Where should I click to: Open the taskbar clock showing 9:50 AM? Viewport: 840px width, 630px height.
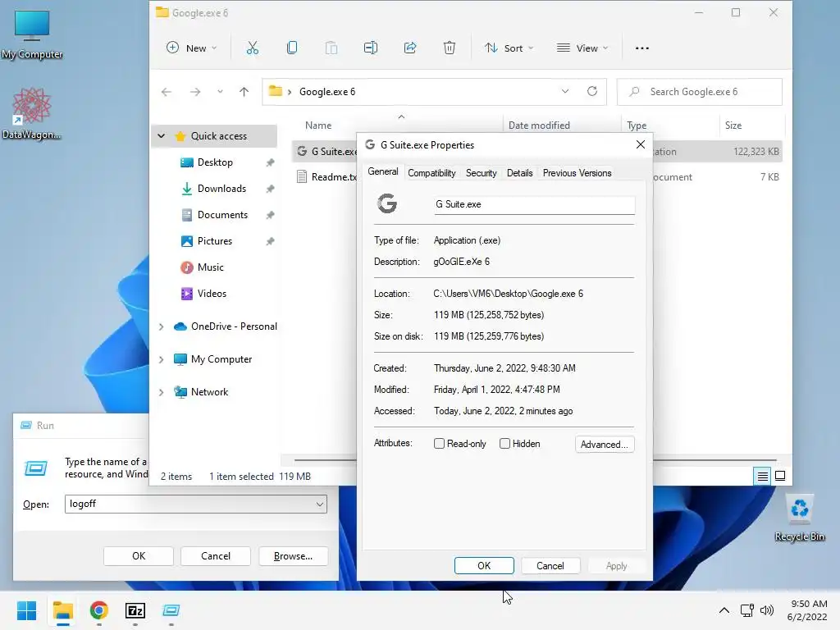coord(808,610)
